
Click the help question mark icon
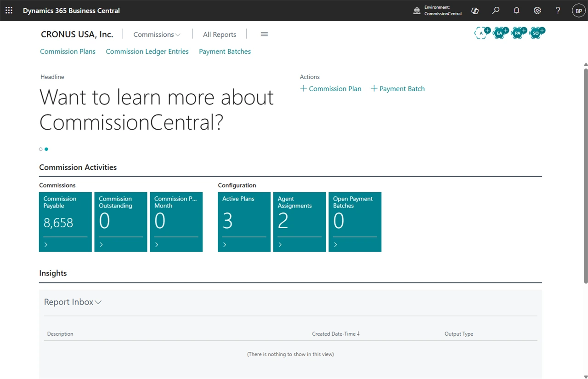(558, 11)
